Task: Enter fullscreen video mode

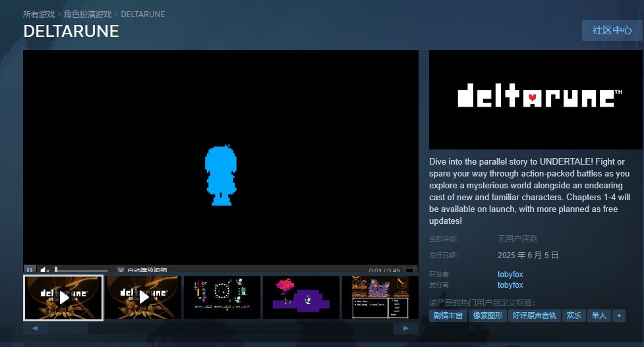Action: [409, 270]
